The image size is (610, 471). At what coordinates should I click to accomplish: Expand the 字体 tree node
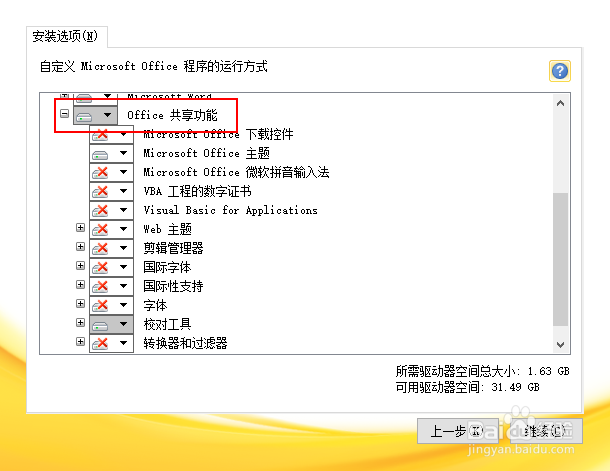pos(81,303)
